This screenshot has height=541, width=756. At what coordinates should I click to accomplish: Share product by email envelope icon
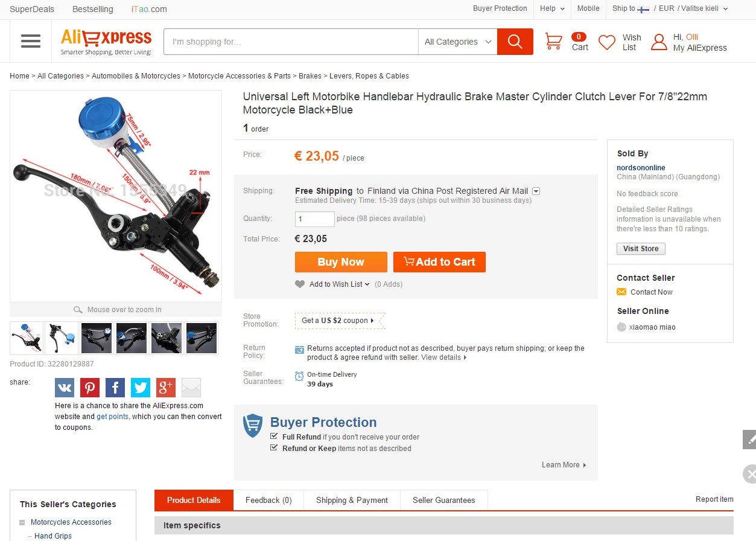pos(191,388)
